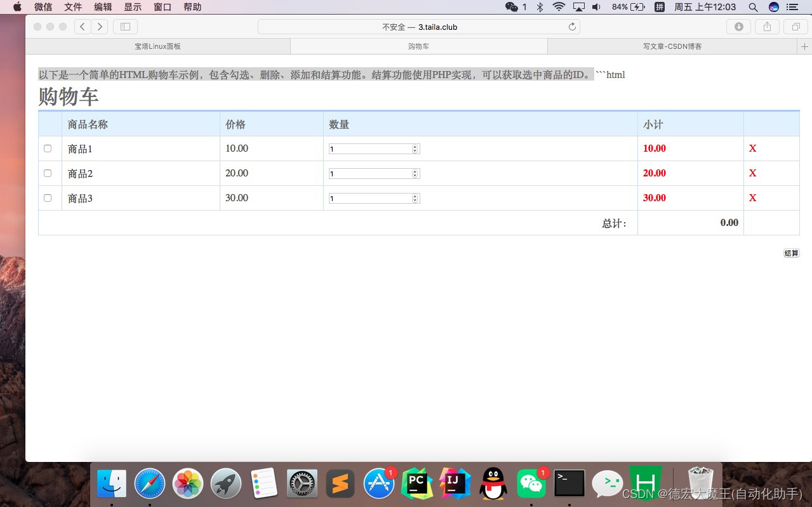812x507 pixels.
Task: Click the address bar showing 3.taila.club
Action: click(x=419, y=27)
